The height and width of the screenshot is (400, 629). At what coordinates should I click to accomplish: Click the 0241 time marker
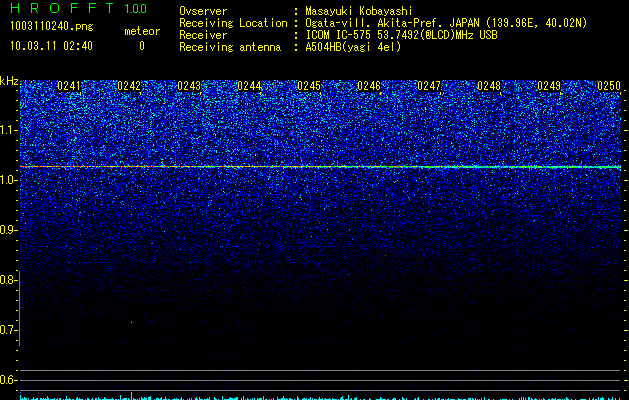[x=69, y=86]
